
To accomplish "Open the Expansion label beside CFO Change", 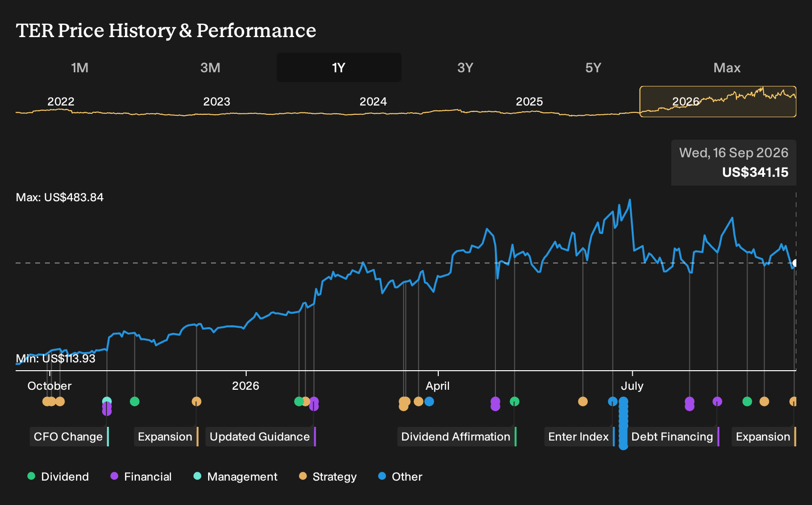I will coord(166,437).
